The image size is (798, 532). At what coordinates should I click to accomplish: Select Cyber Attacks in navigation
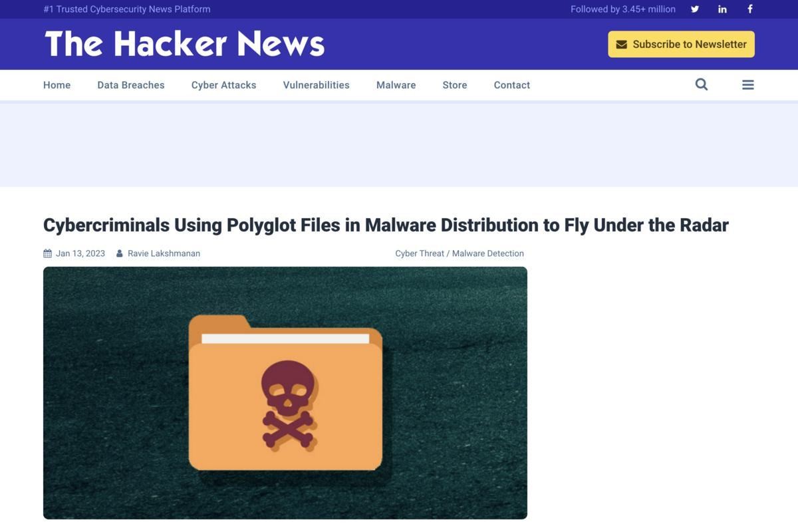(223, 85)
